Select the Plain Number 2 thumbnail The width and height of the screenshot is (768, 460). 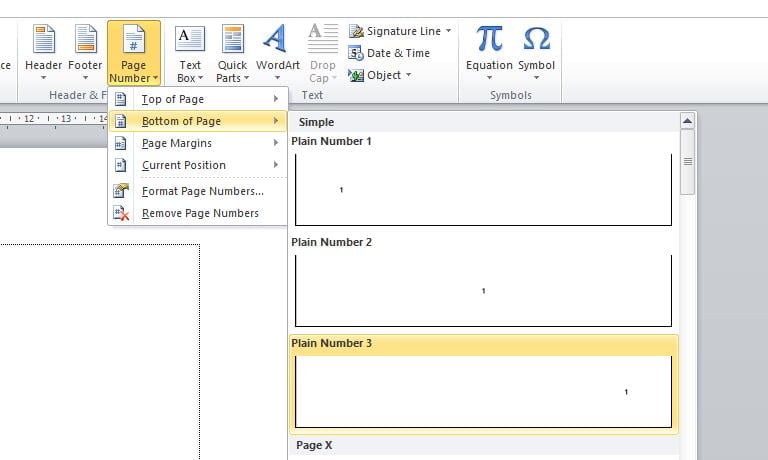click(483, 290)
